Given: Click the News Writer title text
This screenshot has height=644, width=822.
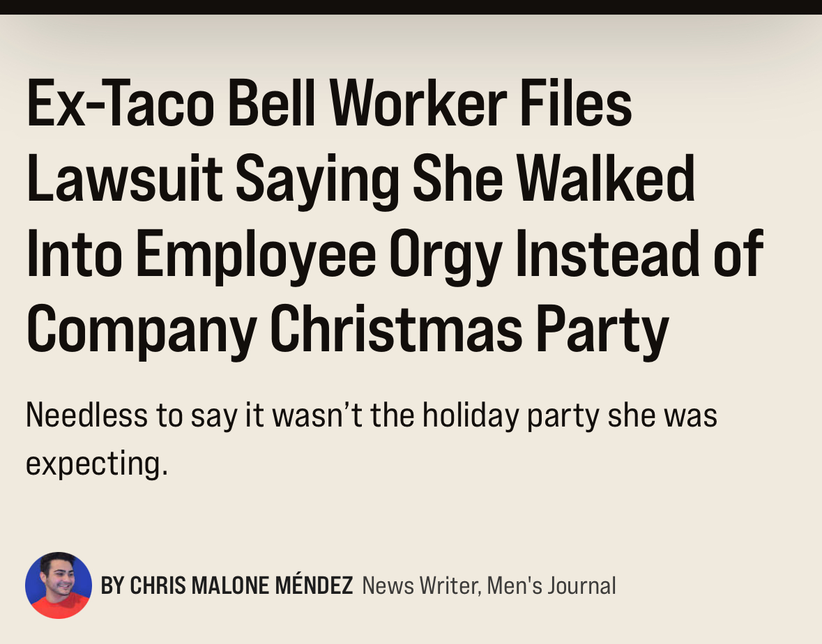Looking at the screenshot, I should (420, 586).
